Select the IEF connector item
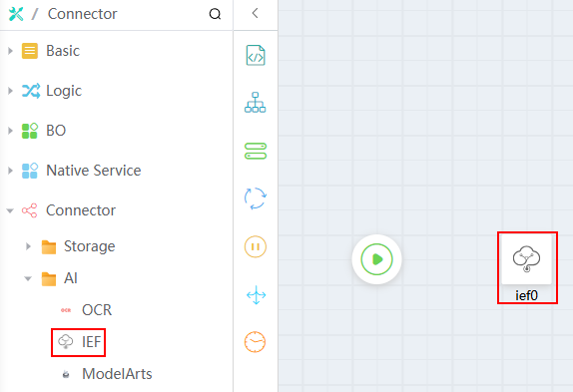Screen dimensions: 573x392 click(x=79, y=342)
